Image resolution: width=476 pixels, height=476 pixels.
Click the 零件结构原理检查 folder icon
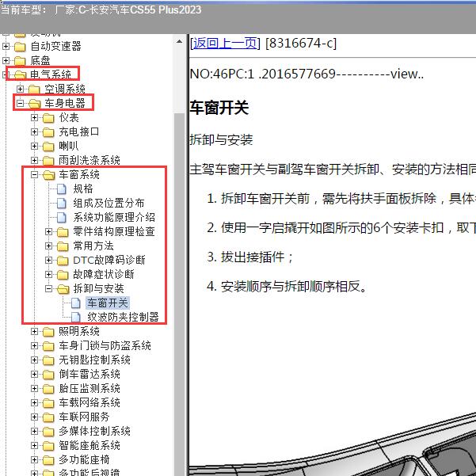tap(63, 232)
